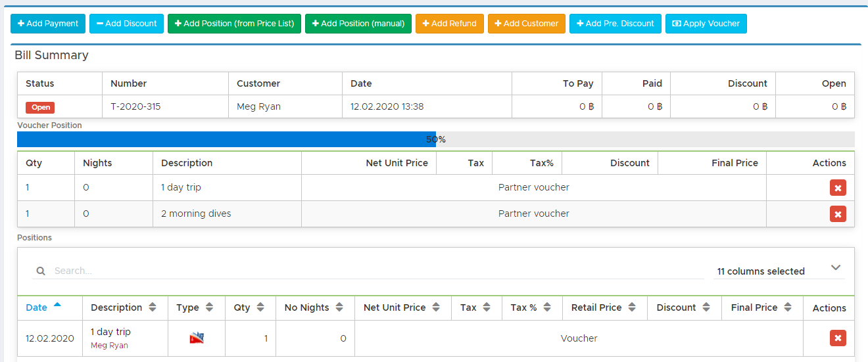Click the 50% voucher progress bar
Viewport: 868px width, 362px height.
click(x=436, y=139)
